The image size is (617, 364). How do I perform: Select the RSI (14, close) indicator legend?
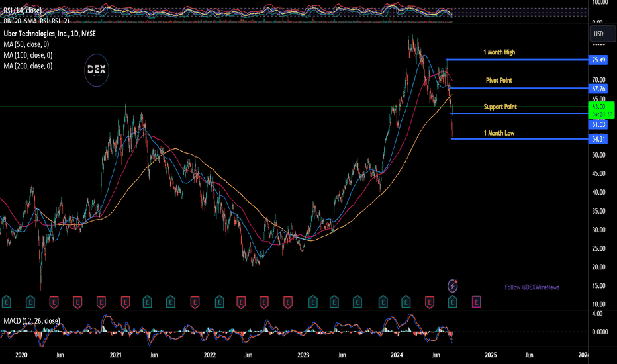pyautogui.click(x=23, y=11)
